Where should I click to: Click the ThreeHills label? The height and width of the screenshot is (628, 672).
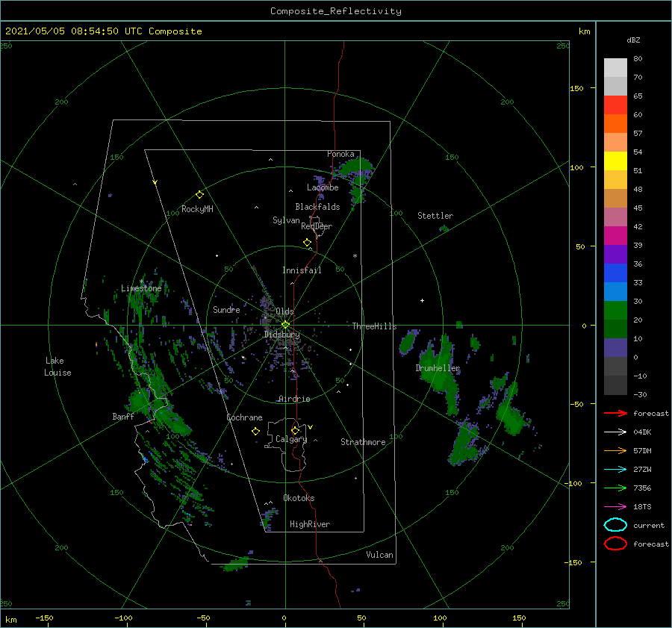click(374, 326)
